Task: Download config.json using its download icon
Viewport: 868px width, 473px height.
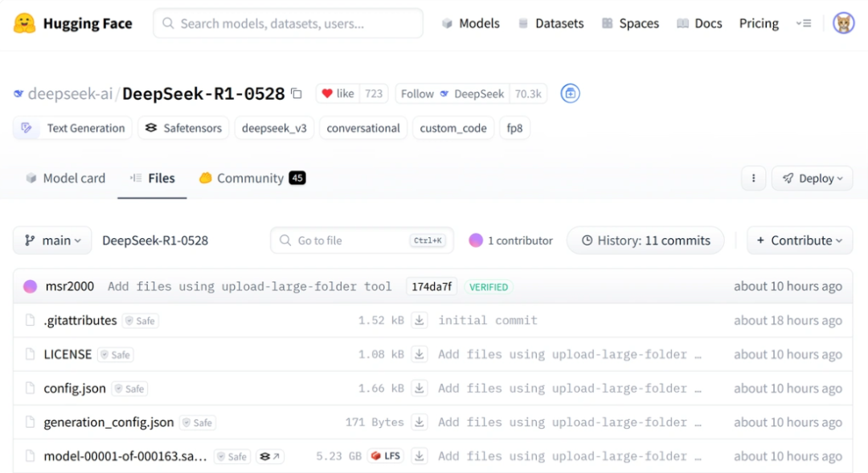Action: [x=419, y=389]
